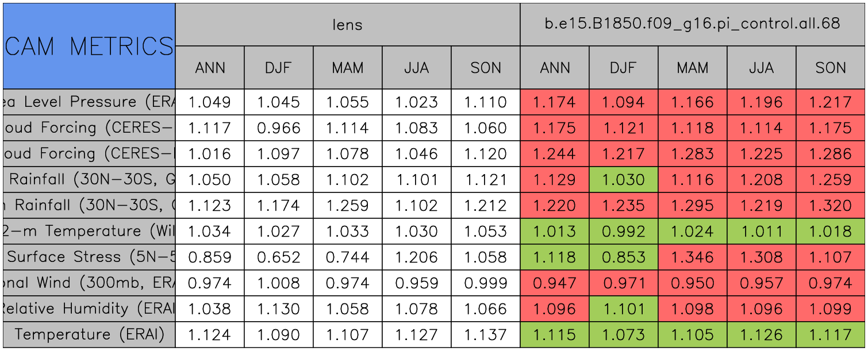Select the 2-m Temperature row label
Screen dimensions: 868x351
pyautogui.click(x=89, y=232)
